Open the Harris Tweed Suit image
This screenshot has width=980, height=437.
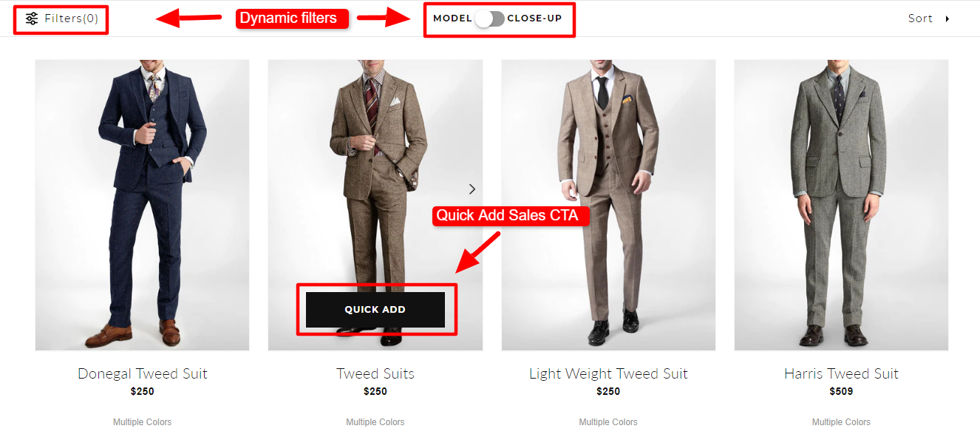click(841, 205)
